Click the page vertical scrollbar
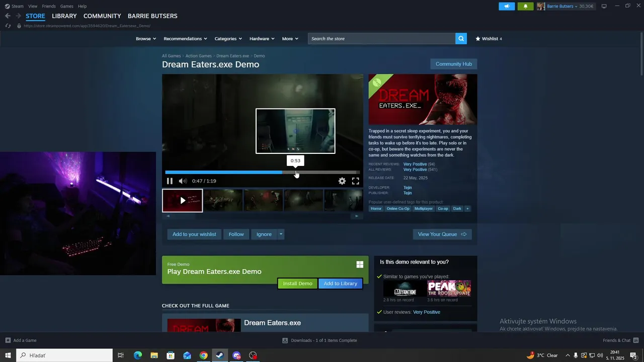Viewport: 644px width, 362px height. pyautogui.click(x=640, y=55)
